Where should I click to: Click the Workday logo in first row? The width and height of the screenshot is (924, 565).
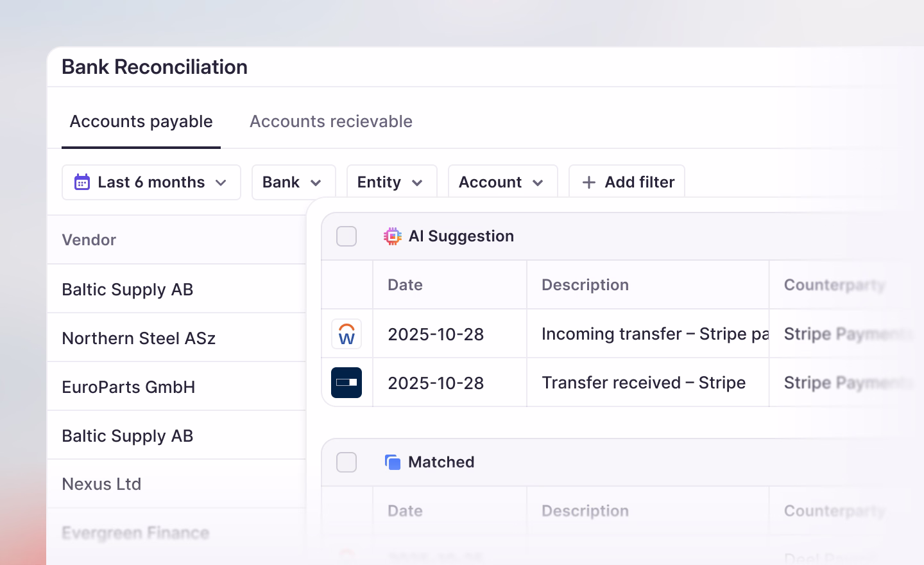346,334
